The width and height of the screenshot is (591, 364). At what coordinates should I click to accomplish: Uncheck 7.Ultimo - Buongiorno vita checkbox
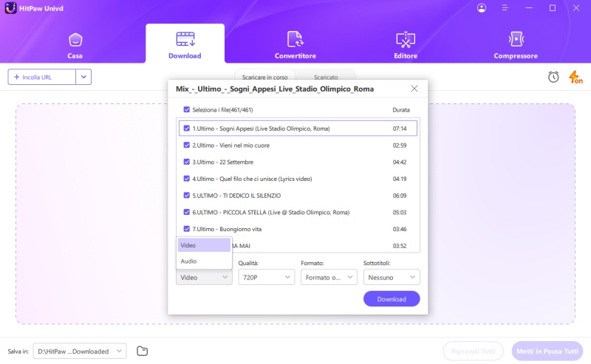coord(187,229)
